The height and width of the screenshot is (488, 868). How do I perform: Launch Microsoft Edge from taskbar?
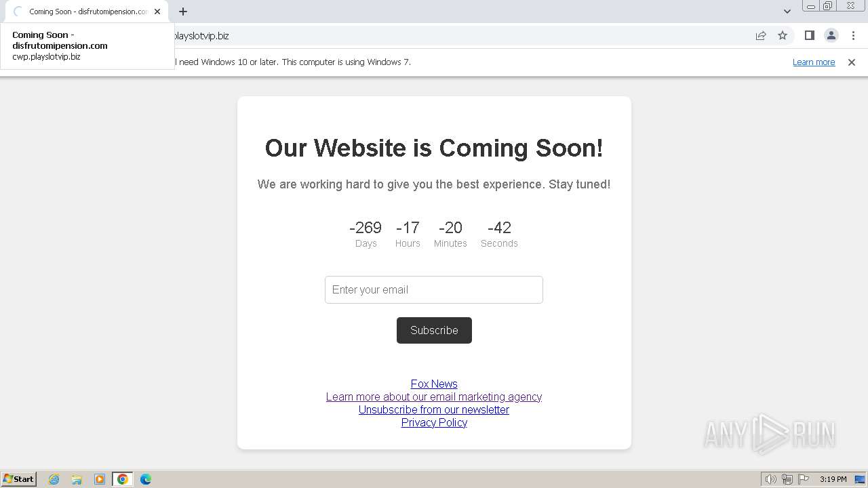click(x=146, y=479)
